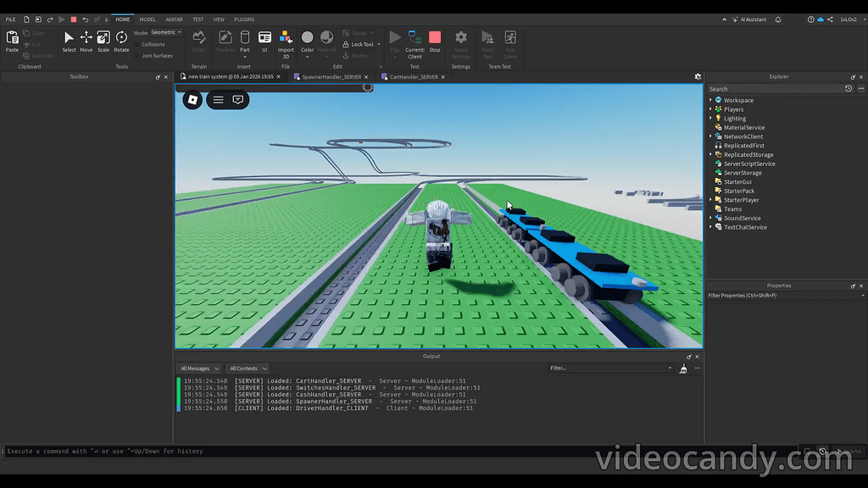Screen dimensions: 868x488
Task: Expand the Players tree node
Action: (x=711, y=109)
